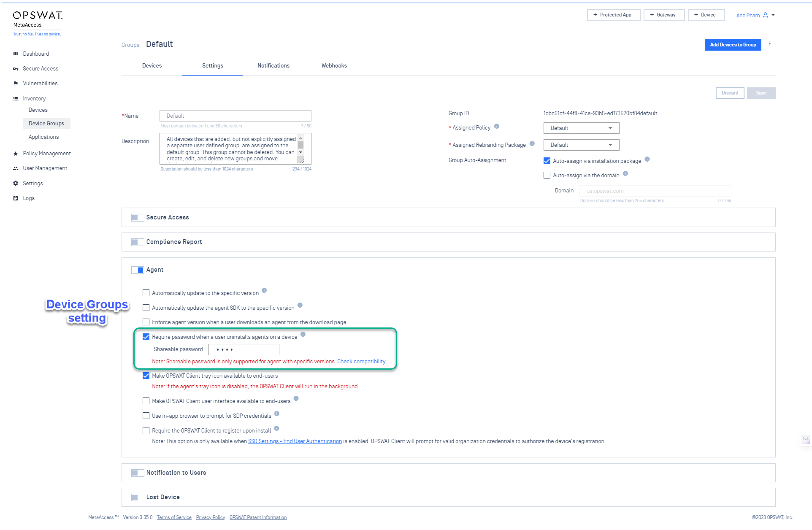Click info icon beside register upon install option
The height and width of the screenshot is (530, 812).
tap(277, 428)
